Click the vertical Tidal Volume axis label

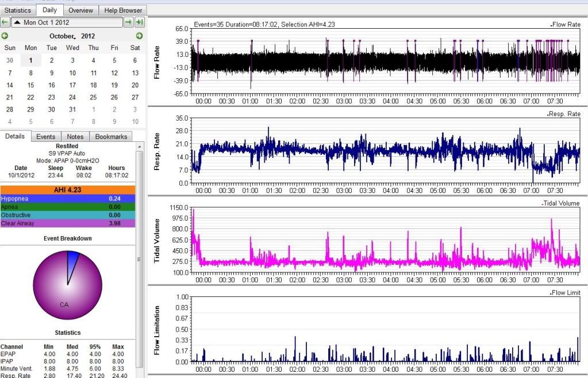pyautogui.click(x=157, y=241)
